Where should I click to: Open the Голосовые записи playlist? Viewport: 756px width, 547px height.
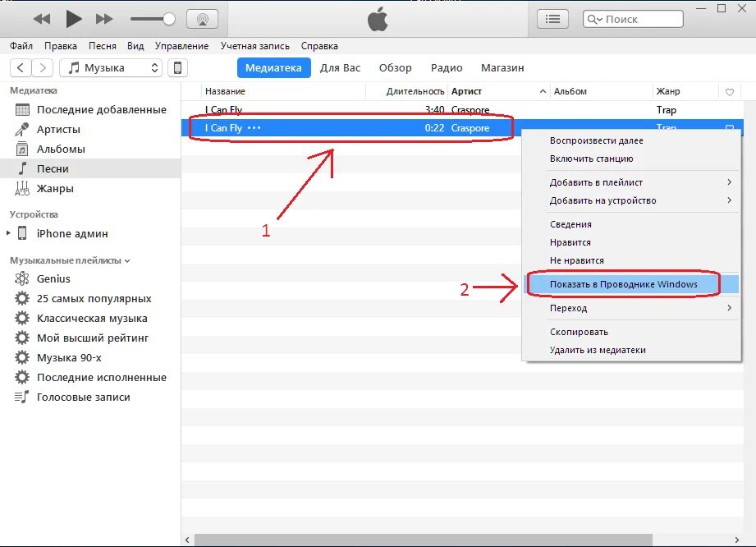point(90,398)
